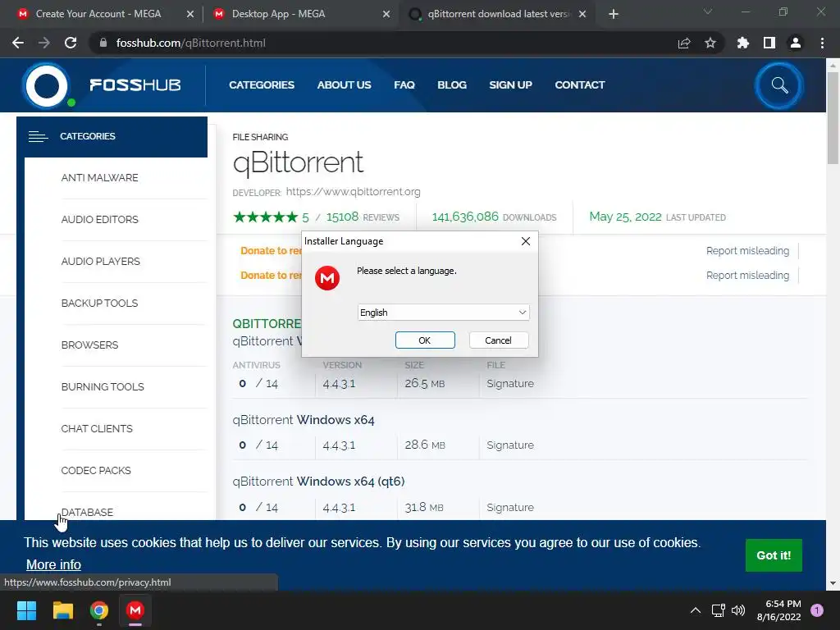Image resolution: width=840 pixels, height=630 pixels.
Task: Click the browser forward arrow
Action: (x=44, y=43)
